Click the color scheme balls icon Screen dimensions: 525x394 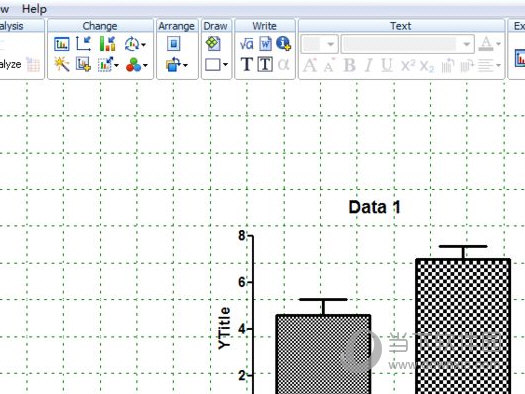click(x=134, y=65)
